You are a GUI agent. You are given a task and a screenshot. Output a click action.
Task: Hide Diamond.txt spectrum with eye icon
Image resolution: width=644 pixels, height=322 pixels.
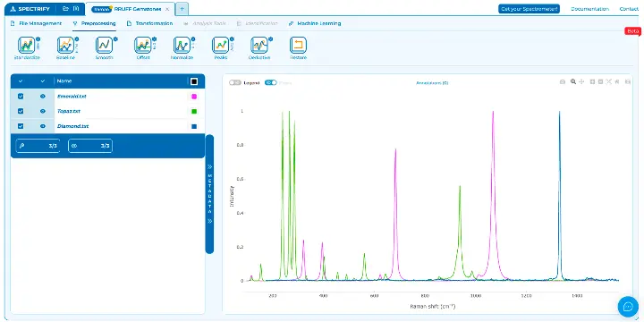(43, 126)
